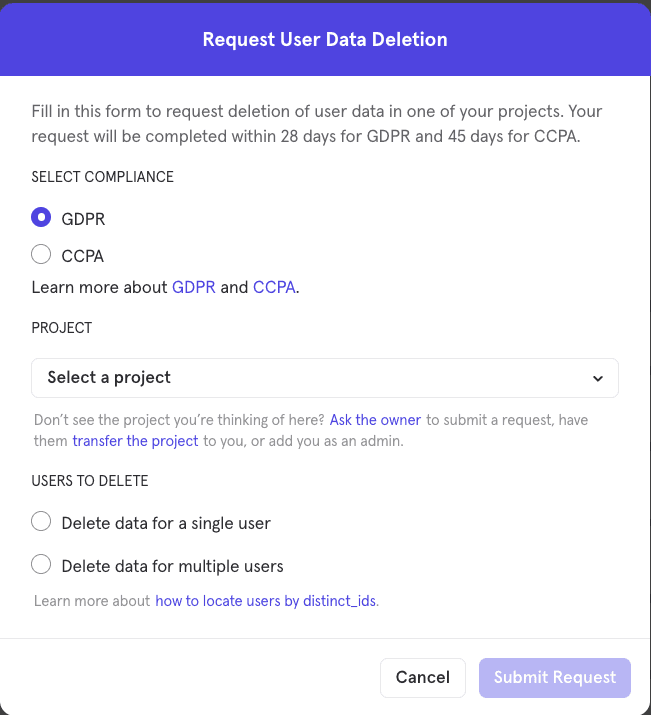The height and width of the screenshot is (715, 651).
Task: Click the "Ask the owner" link
Action: point(375,420)
